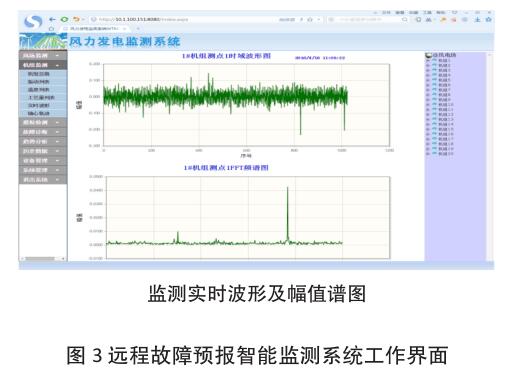505x368 pixels.
Task: Expand the 机组10 tree node
Action: (427, 105)
